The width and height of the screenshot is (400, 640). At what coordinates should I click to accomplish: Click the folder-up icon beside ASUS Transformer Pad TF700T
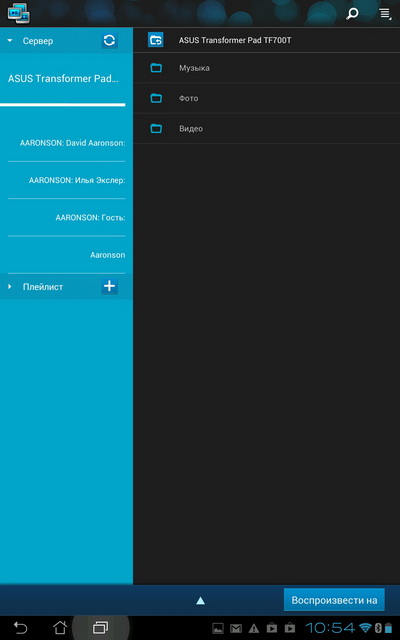[x=156, y=40]
